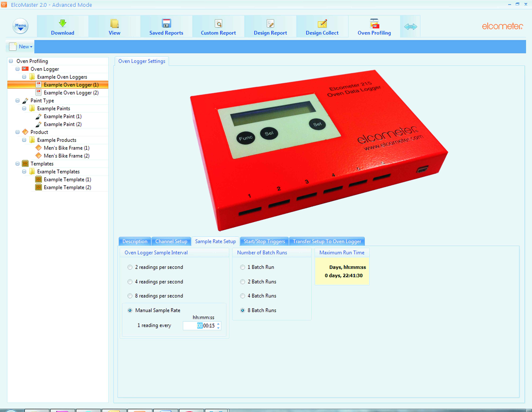The height and width of the screenshot is (412, 532).
Task: Select Example Paint (1) label
Action: pos(63,116)
